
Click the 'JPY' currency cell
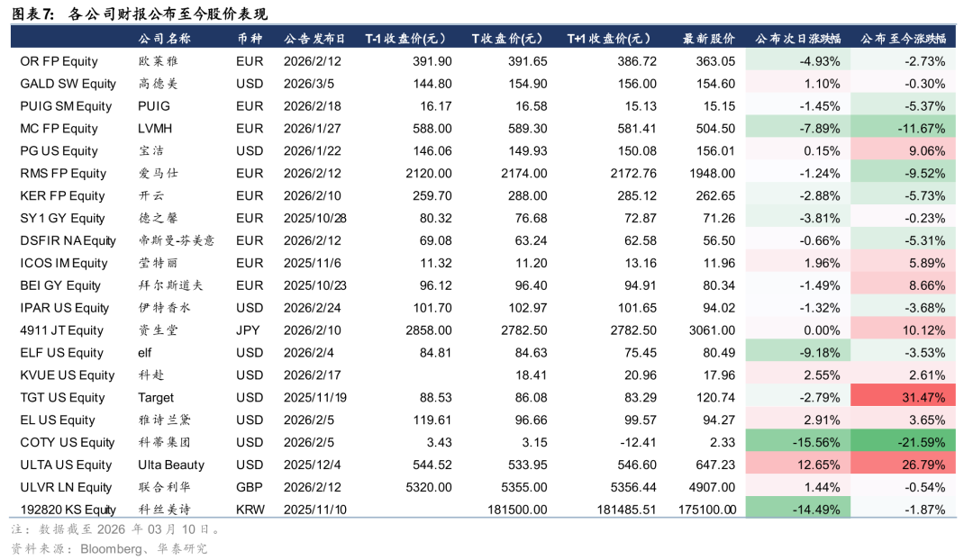(248, 330)
